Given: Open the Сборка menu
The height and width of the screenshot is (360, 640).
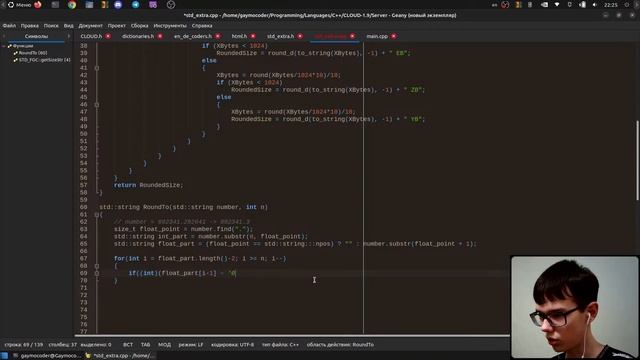Looking at the screenshot, I should pos(140,25).
